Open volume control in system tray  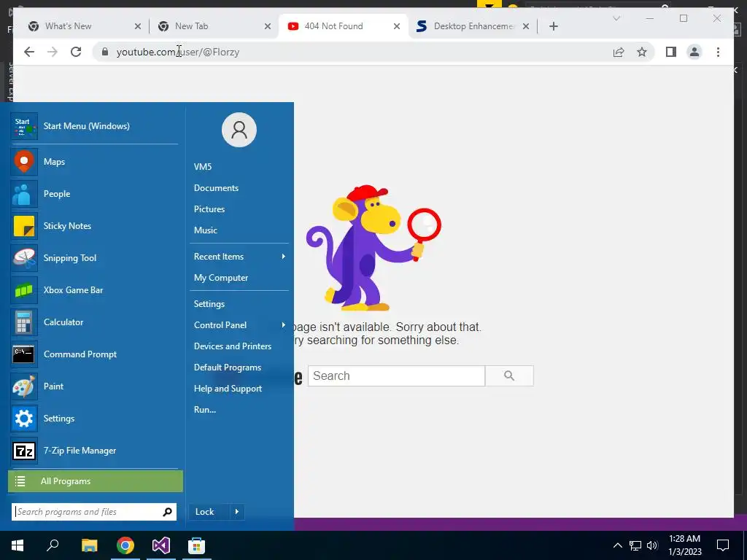coord(652,545)
